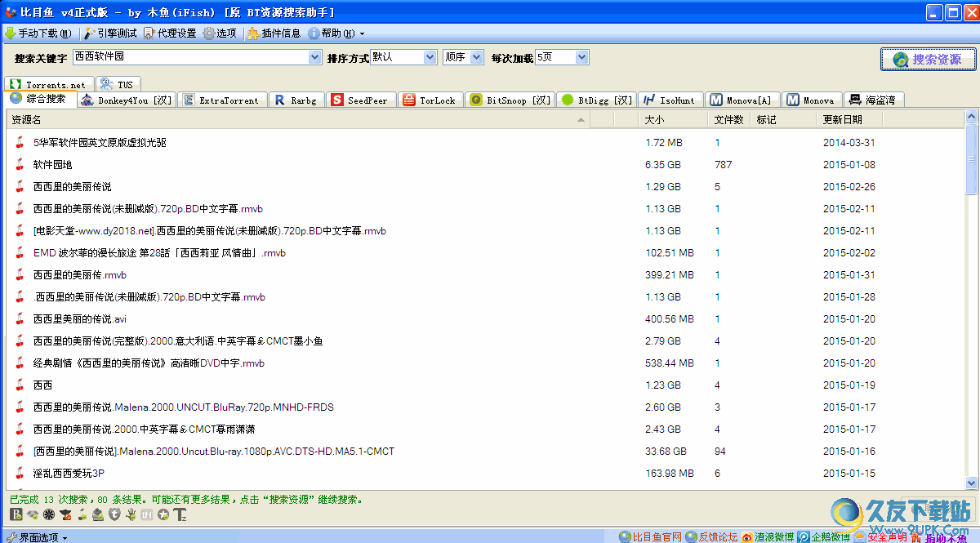
Task: Switch to the ExtraTorrent tab
Action: coord(222,100)
